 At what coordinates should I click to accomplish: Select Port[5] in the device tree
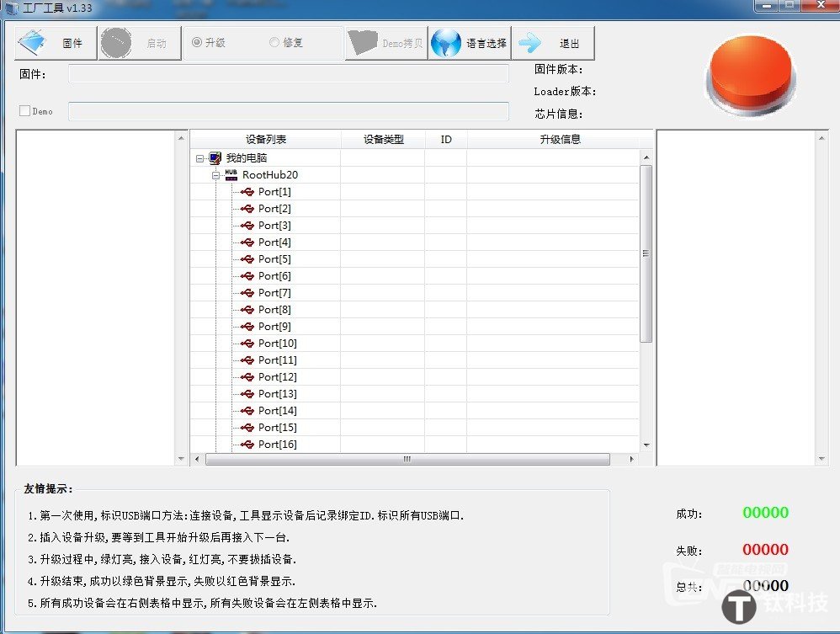tap(274, 259)
